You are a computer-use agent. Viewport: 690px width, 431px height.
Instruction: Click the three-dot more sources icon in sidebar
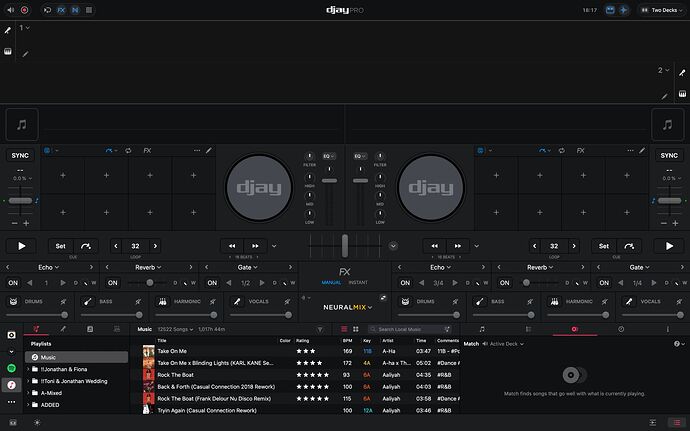[11, 402]
